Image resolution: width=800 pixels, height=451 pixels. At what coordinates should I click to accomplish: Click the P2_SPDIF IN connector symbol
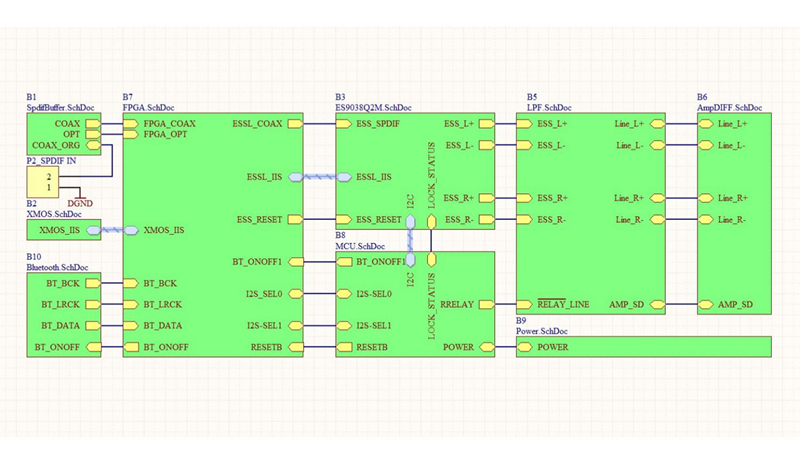point(46,182)
